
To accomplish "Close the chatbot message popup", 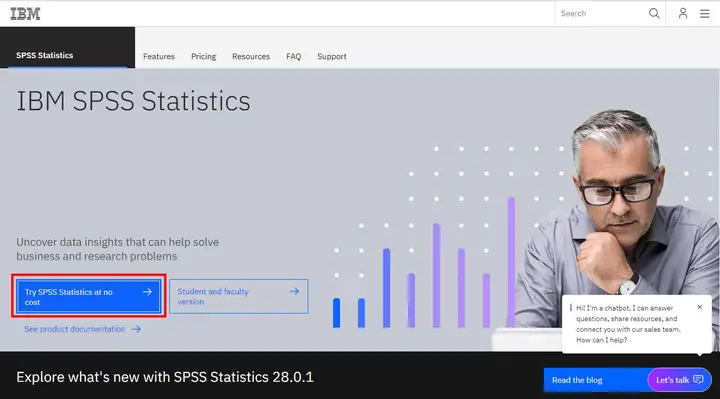I will coord(699,307).
